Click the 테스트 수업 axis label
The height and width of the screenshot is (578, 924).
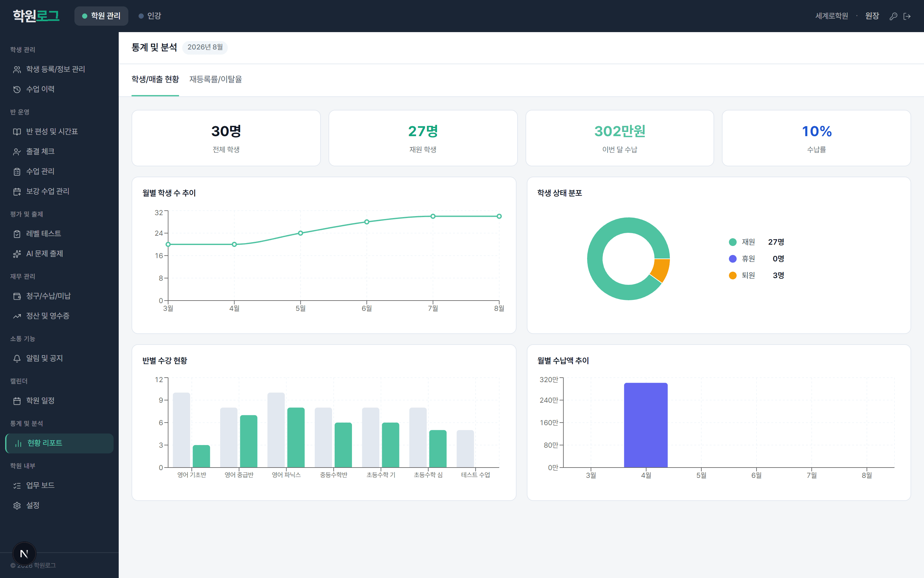coord(475,475)
